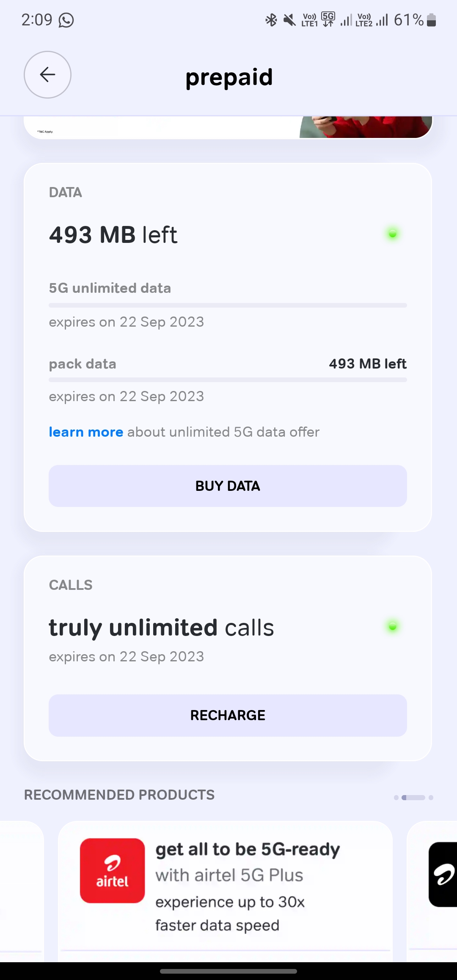Tap the green calls status dot
This screenshot has width=457, height=980.
pos(392,627)
